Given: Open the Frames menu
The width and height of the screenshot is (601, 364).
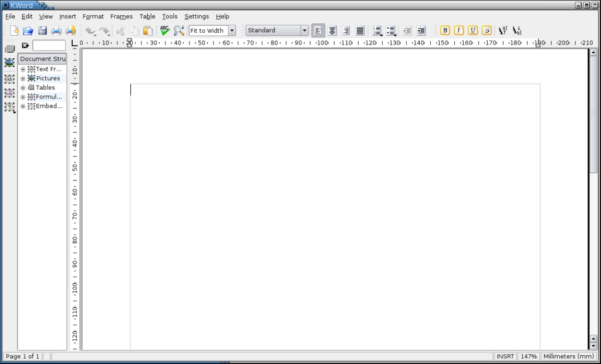Looking at the screenshot, I should point(121,16).
